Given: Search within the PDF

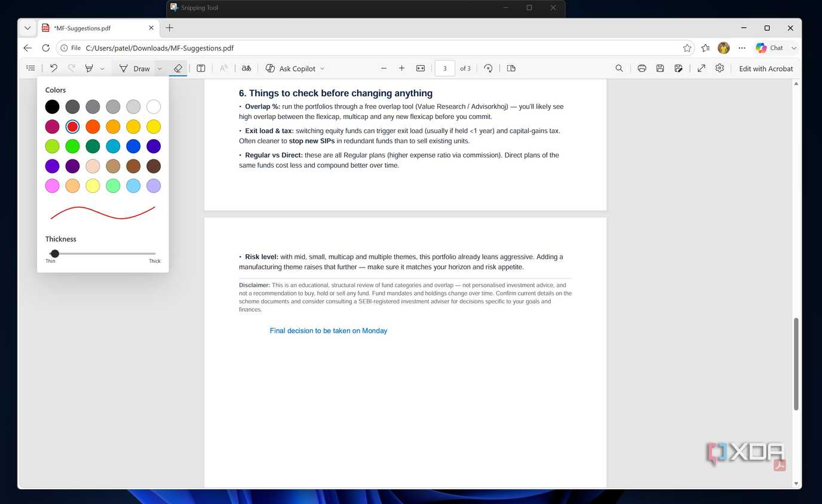Looking at the screenshot, I should (619, 68).
